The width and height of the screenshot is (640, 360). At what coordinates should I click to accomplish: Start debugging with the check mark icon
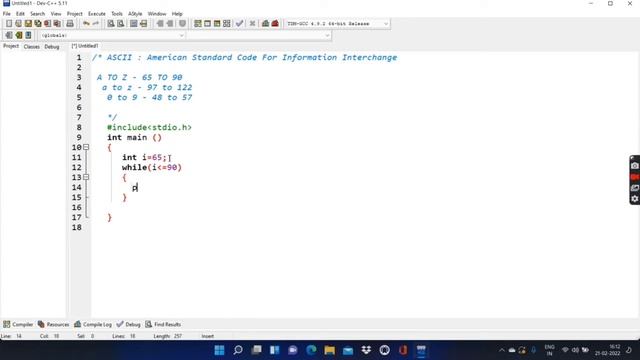point(240,24)
